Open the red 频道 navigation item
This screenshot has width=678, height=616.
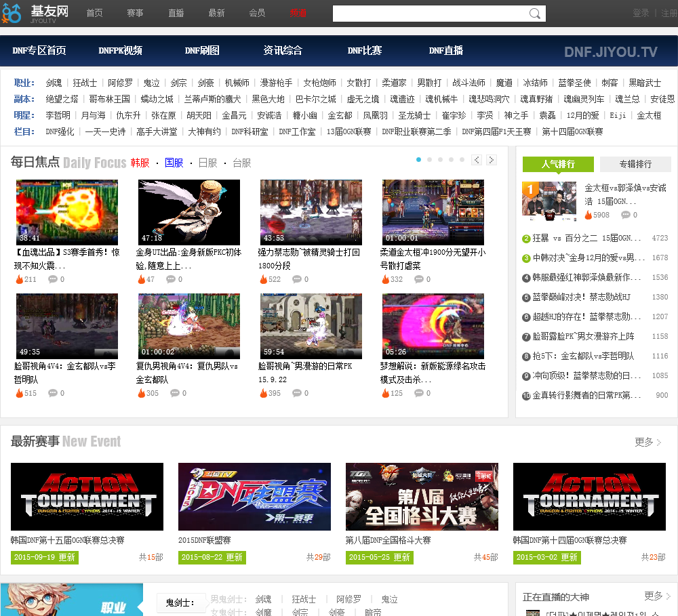click(x=298, y=13)
